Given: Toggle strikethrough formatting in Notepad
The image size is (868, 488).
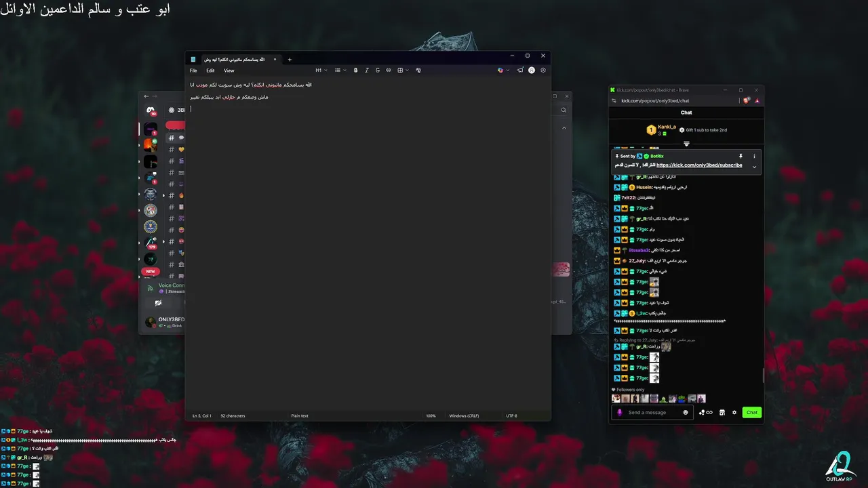Looking at the screenshot, I should (x=377, y=70).
